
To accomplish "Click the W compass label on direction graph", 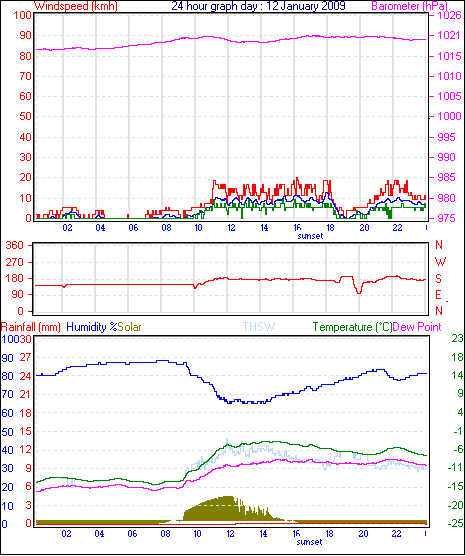I will [440, 261].
